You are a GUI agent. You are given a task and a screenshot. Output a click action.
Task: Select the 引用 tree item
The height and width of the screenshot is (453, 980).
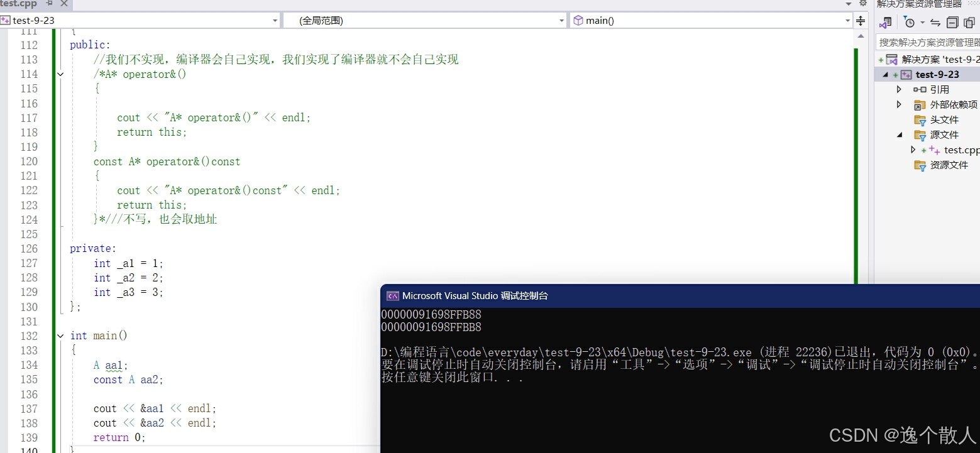939,89
